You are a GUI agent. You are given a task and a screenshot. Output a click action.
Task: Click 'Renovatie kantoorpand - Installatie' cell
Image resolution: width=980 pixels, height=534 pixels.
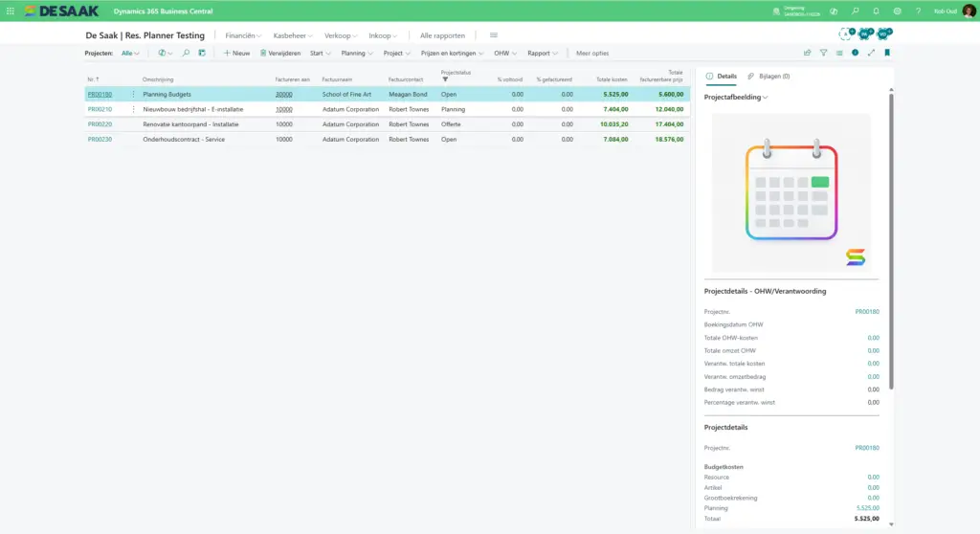[x=190, y=124]
